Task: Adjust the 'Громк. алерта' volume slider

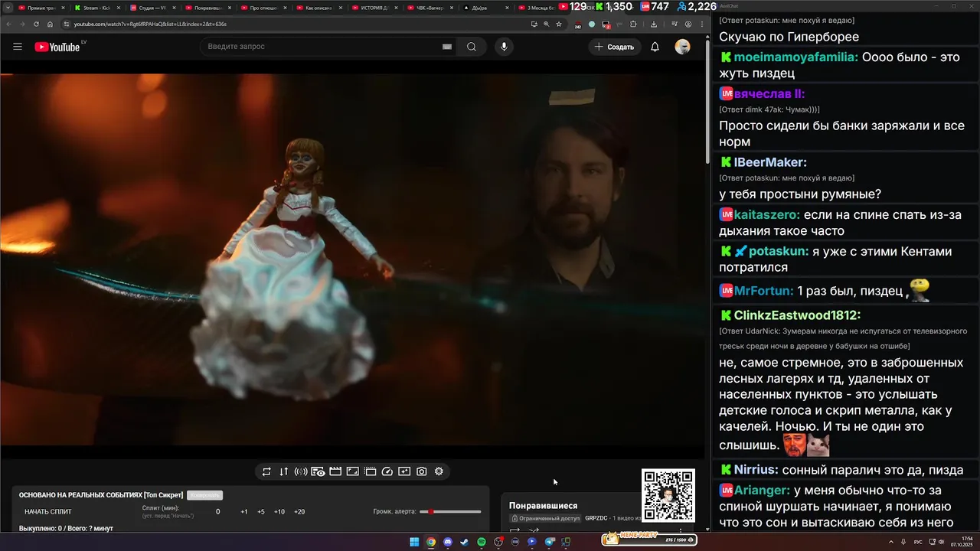Action: pyautogui.click(x=450, y=511)
